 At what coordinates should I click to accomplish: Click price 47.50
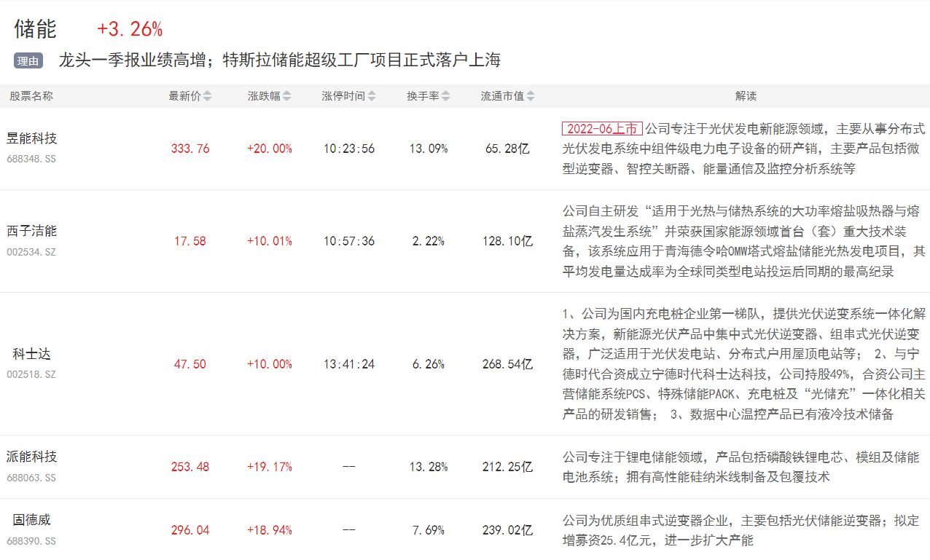[190, 364]
